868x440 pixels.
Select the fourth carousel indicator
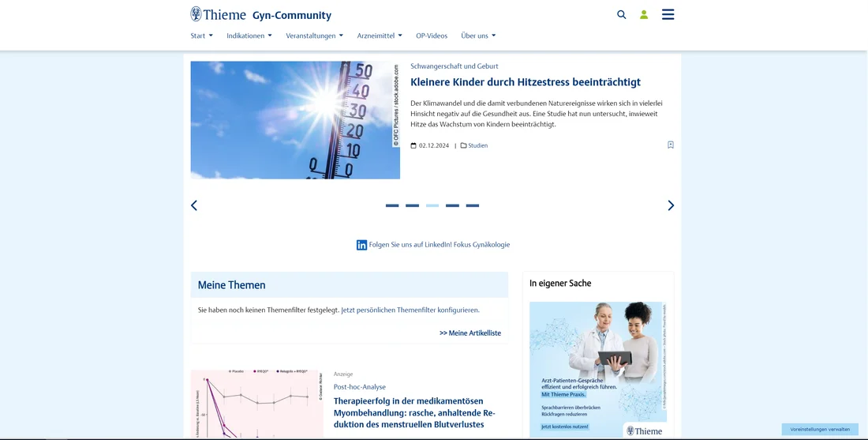pyautogui.click(x=452, y=205)
